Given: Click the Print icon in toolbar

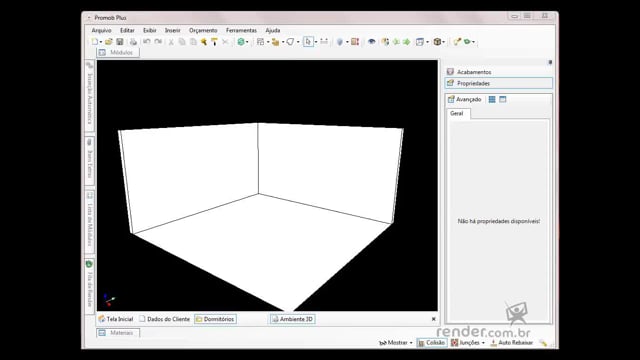Looking at the screenshot, I should click(x=133, y=42).
